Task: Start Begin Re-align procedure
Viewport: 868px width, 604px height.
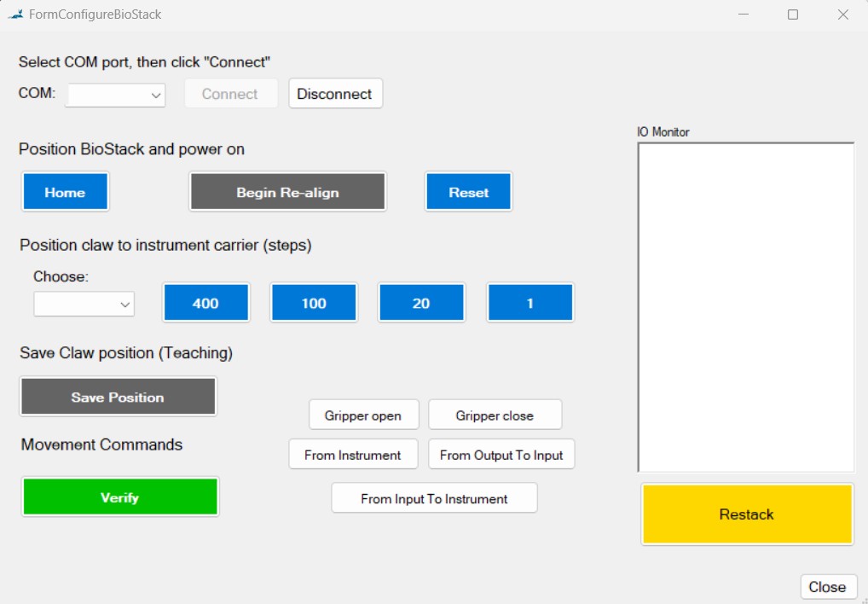Action: [x=288, y=192]
